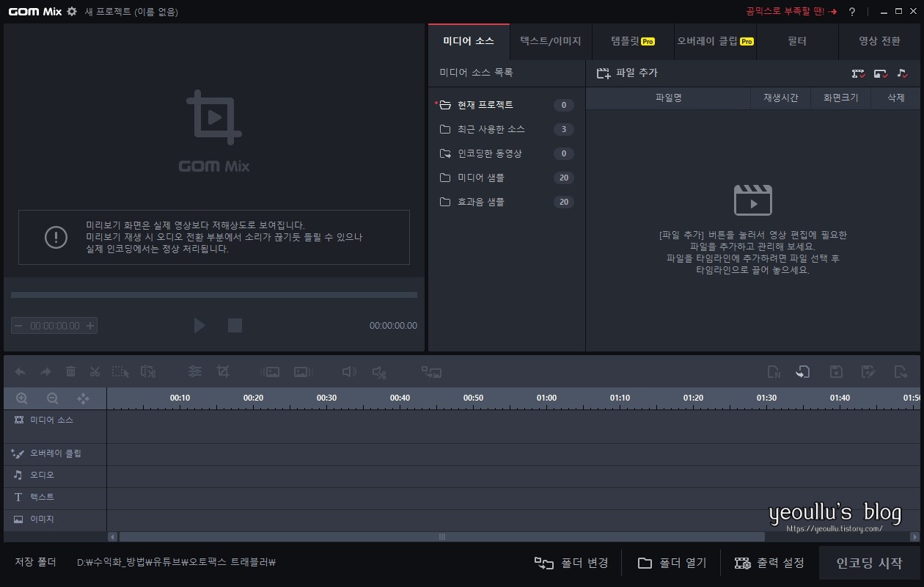Click the timeline horizontal scrollbar thumb
Viewport: 924px width, 587px height.
point(441,536)
